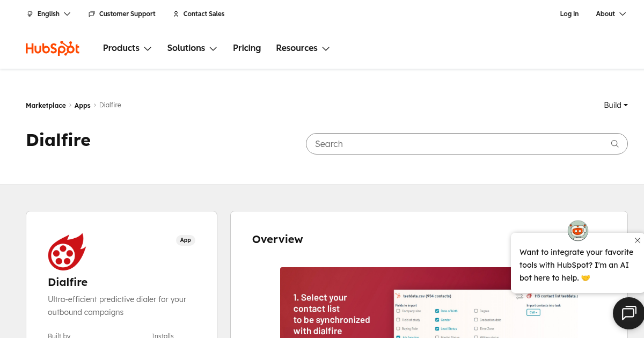Focus the Search input field
644x338 pixels.
pyautogui.click(x=466, y=144)
